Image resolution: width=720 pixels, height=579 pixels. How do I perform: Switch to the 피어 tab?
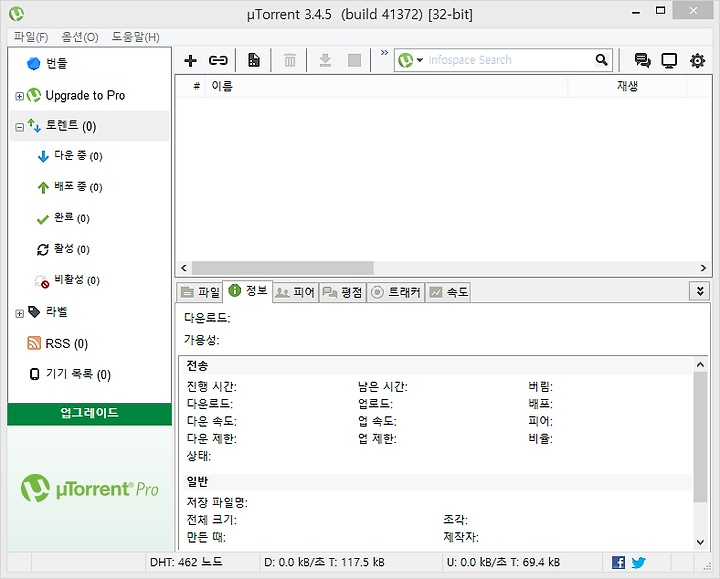click(x=295, y=292)
